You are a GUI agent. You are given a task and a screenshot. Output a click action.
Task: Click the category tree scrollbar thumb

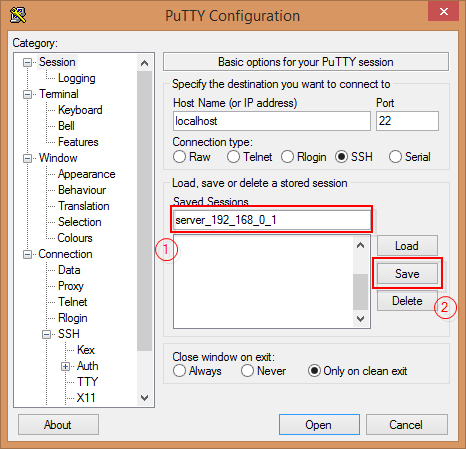[144, 211]
